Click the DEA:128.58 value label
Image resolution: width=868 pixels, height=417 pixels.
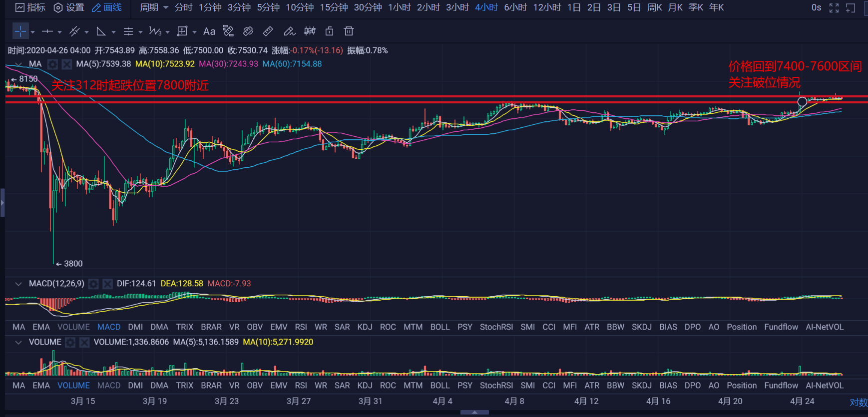[x=182, y=284]
